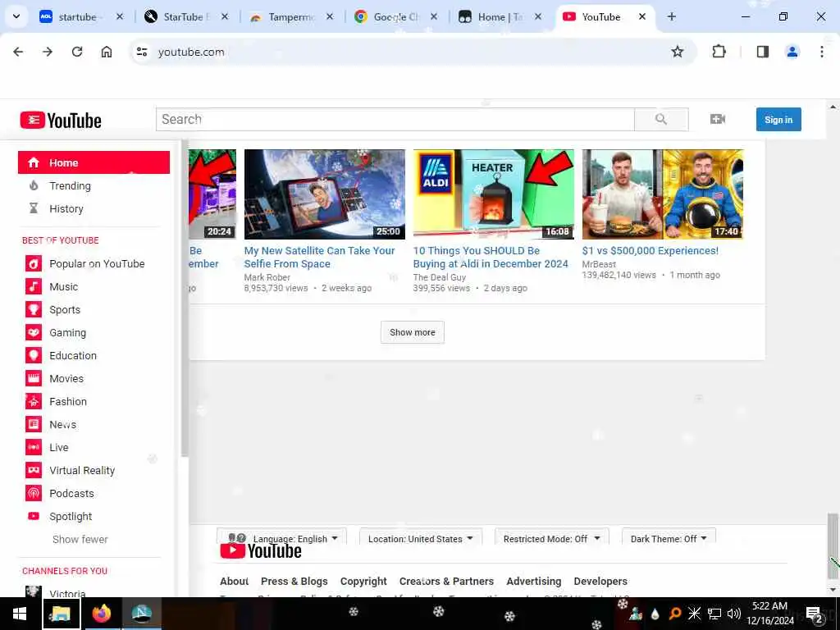Bookmark this page with the star icon

677,52
